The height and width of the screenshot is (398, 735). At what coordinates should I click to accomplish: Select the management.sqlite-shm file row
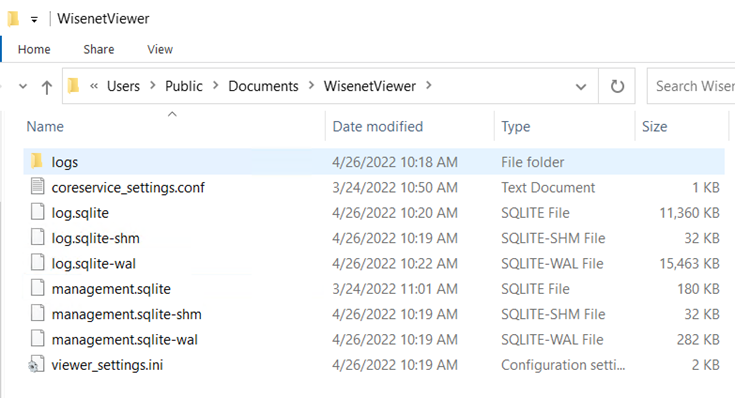(374, 314)
